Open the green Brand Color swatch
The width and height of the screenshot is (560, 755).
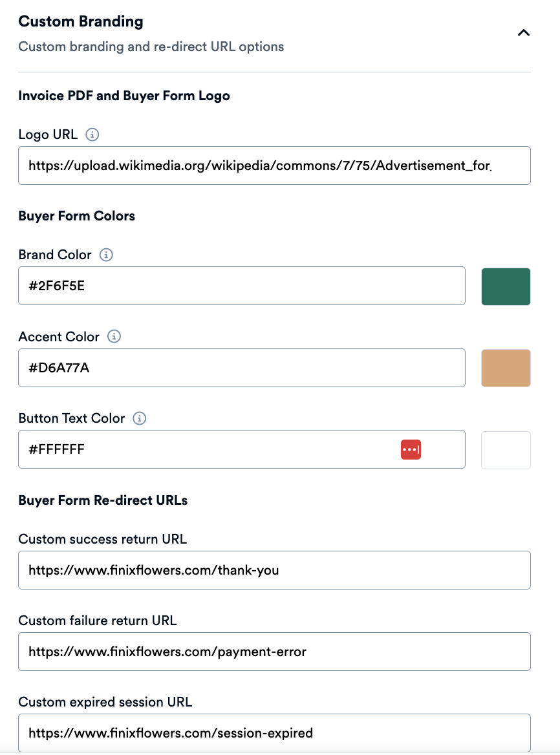pos(506,286)
